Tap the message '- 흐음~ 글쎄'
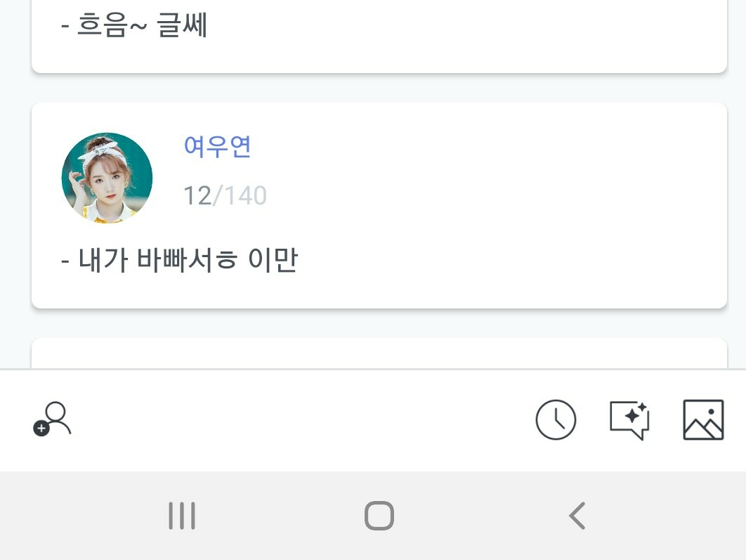 click(134, 27)
